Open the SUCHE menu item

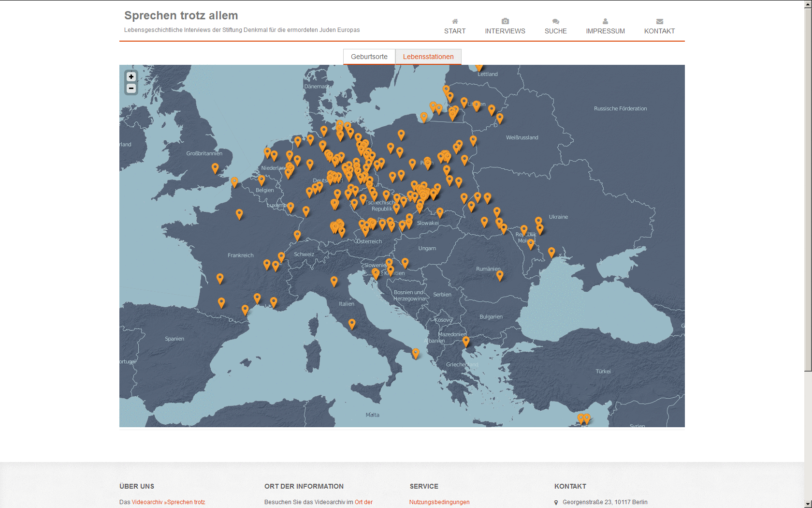coord(556,31)
